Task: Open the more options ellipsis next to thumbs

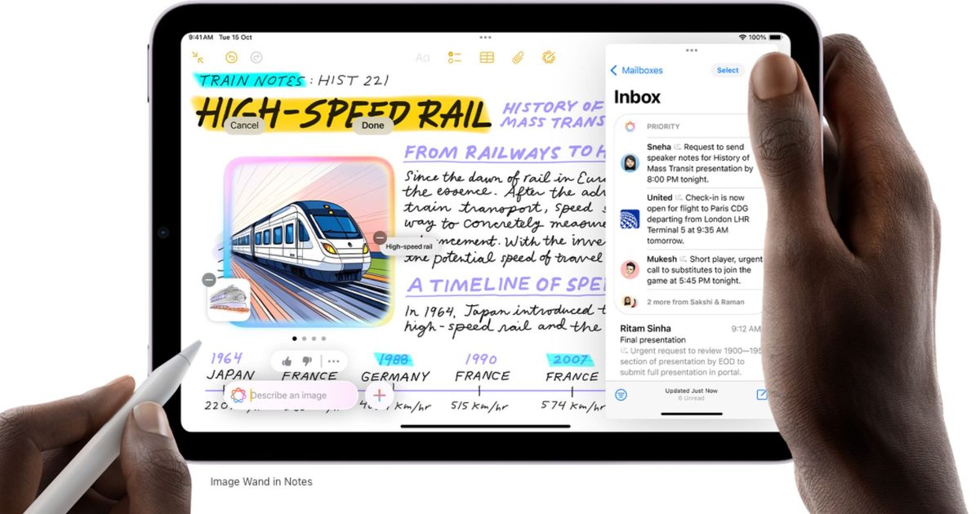Action: tap(333, 361)
